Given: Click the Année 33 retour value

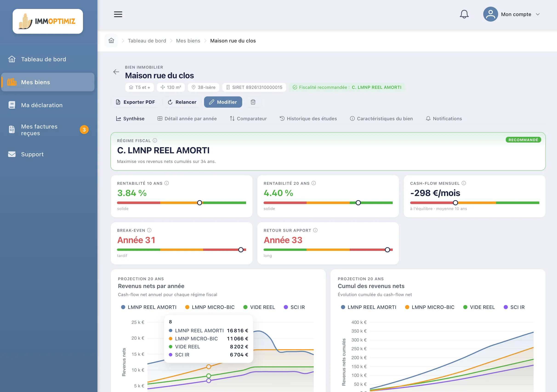Looking at the screenshot, I should (283, 240).
